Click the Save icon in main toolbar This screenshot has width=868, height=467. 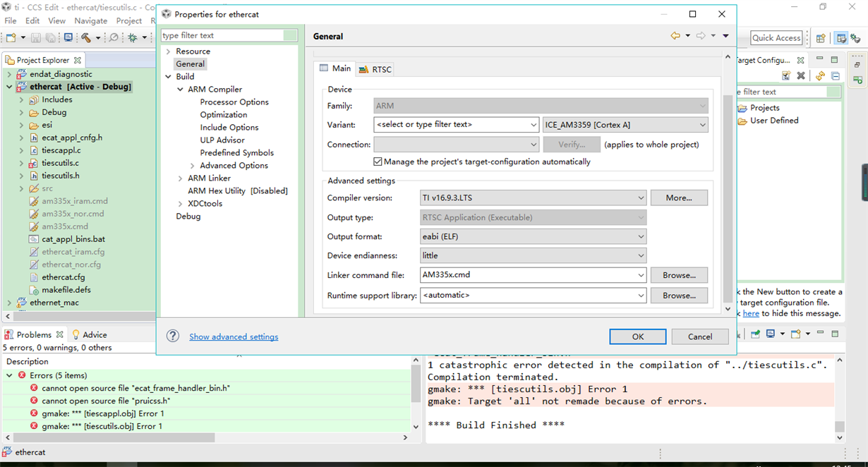(37, 37)
